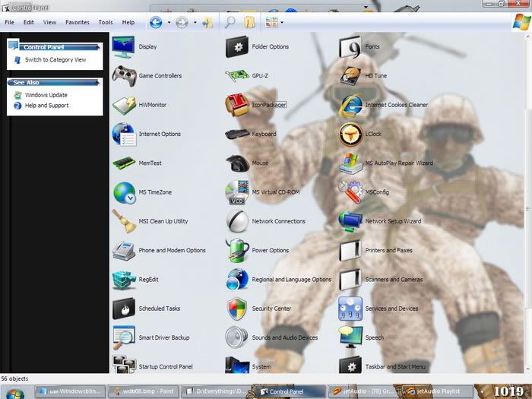Open the Smart Driver Backup icon
The width and height of the screenshot is (532, 399).
point(124,337)
